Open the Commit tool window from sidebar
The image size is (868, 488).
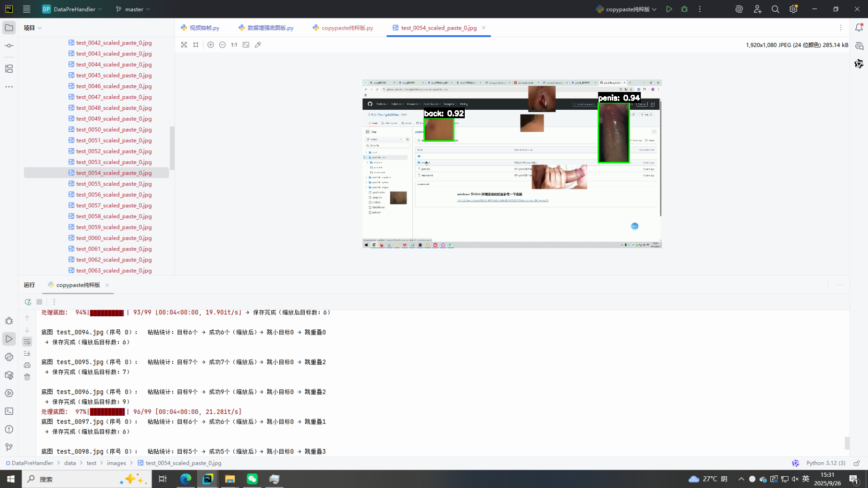[9, 46]
